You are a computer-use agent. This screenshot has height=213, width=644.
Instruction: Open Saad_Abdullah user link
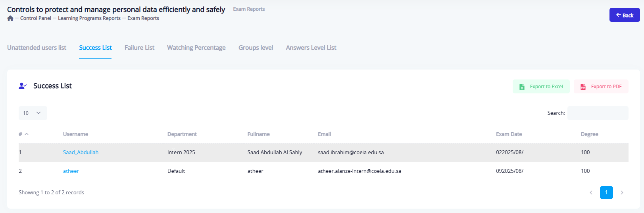81,152
